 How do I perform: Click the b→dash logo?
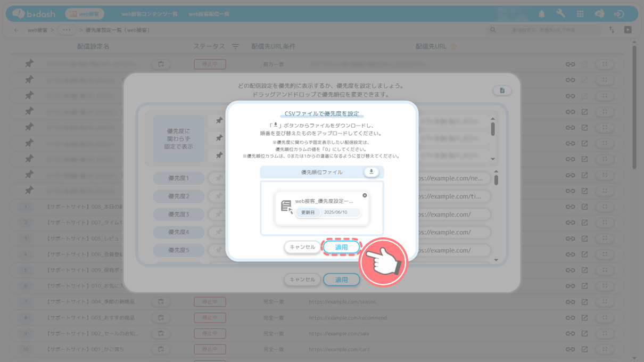click(x=34, y=14)
